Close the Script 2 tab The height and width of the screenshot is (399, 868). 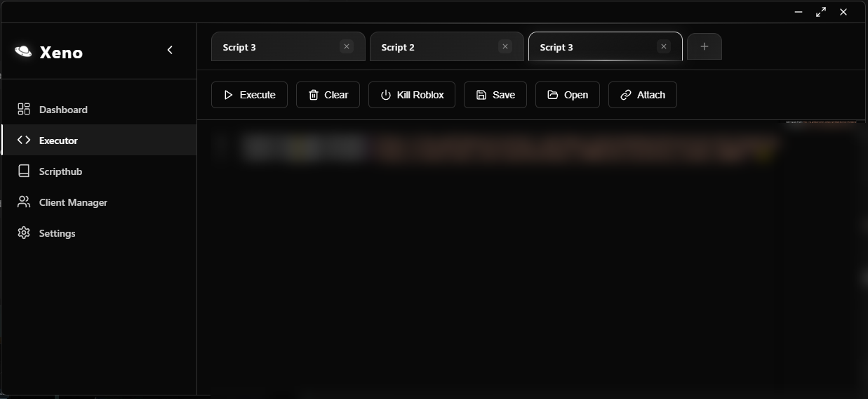coord(505,46)
